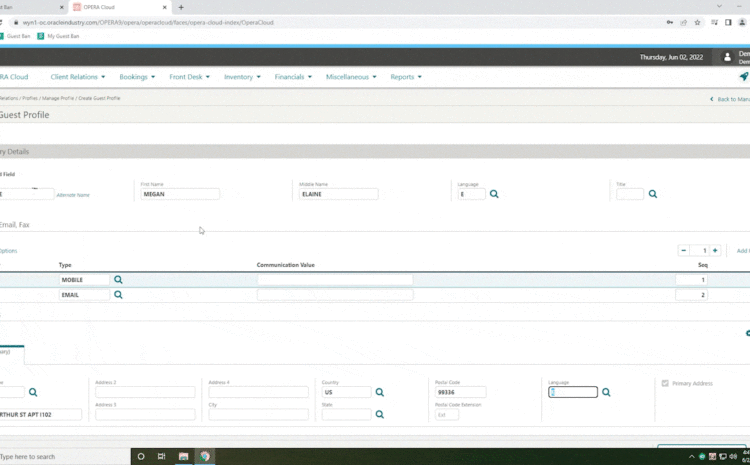Click the Windows taskbar search box
The width and height of the screenshot is (750, 465).
coord(65,456)
